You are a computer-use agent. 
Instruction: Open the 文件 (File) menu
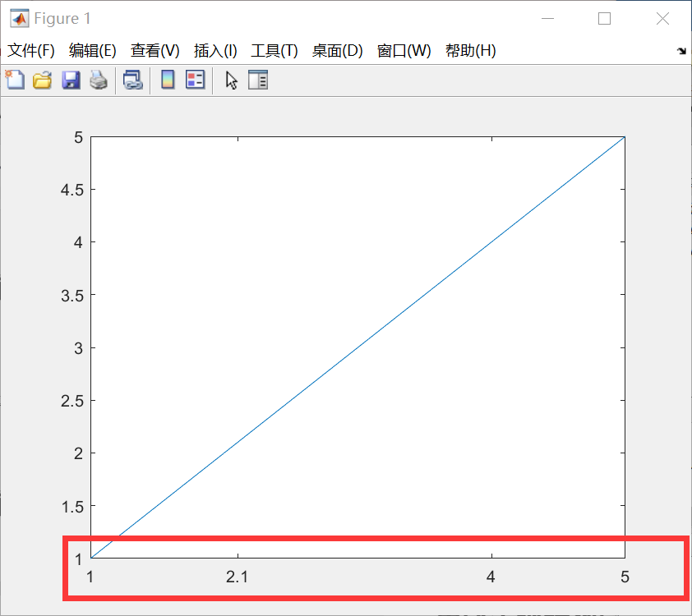[31, 50]
